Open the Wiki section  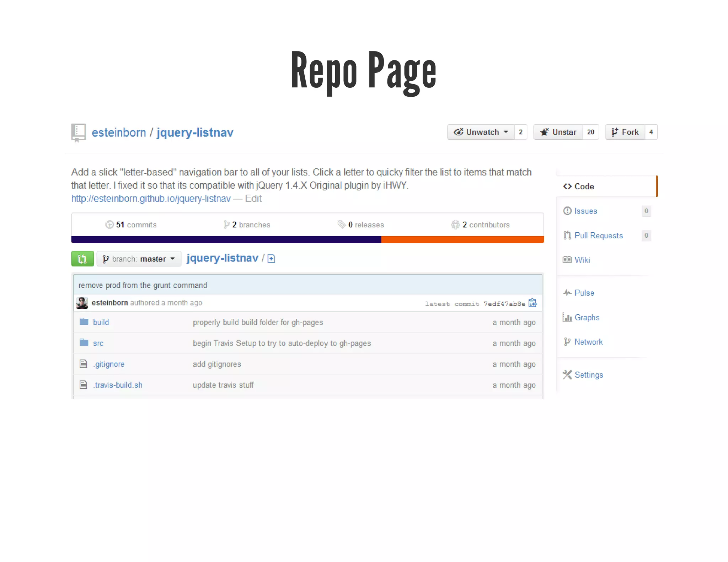pyautogui.click(x=582, y=260)
